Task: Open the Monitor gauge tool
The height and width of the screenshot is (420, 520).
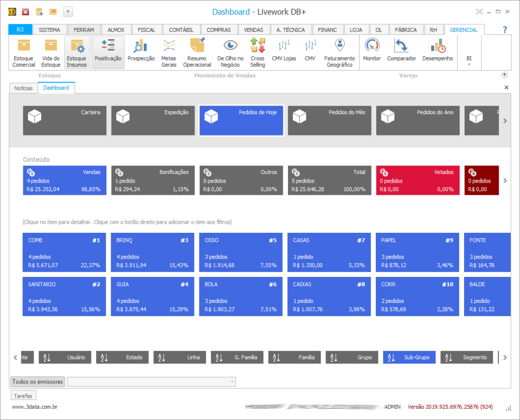Action: (372, 53)
